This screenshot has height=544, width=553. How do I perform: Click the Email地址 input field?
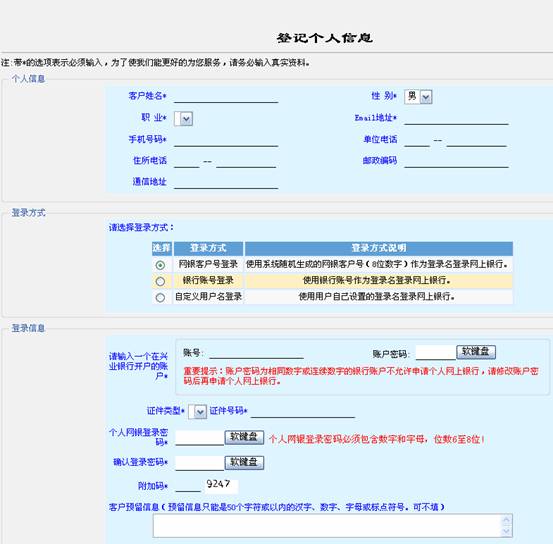(x=456, y=119)
